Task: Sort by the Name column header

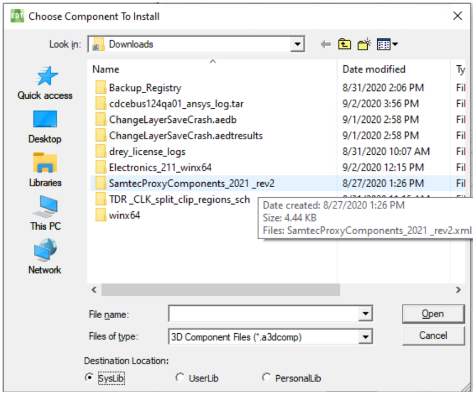Action: coord(212,69)
